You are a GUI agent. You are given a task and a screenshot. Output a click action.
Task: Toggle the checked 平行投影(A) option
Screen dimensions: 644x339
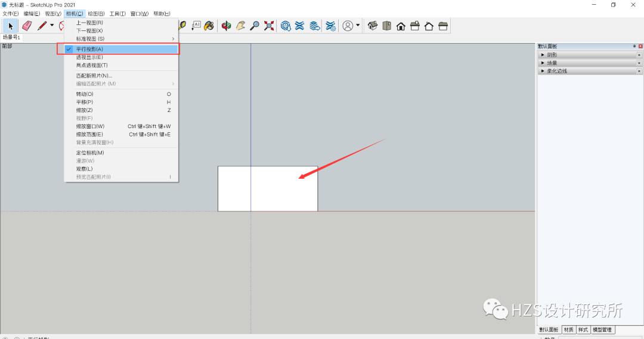[x=121, y=49]
